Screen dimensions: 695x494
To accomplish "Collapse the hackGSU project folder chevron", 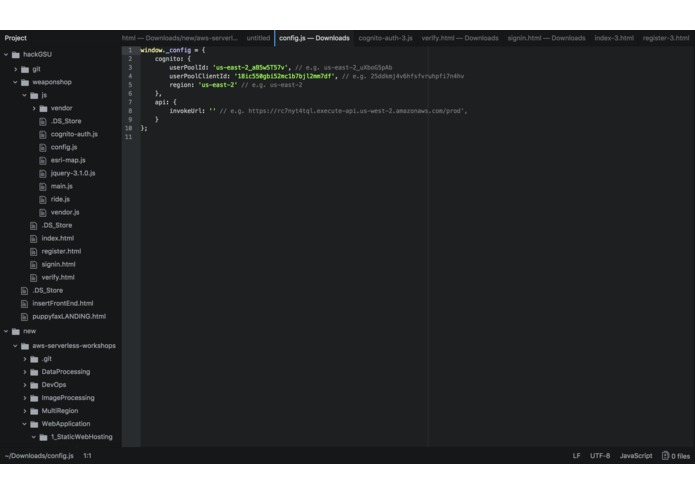I will coord(6,54).
